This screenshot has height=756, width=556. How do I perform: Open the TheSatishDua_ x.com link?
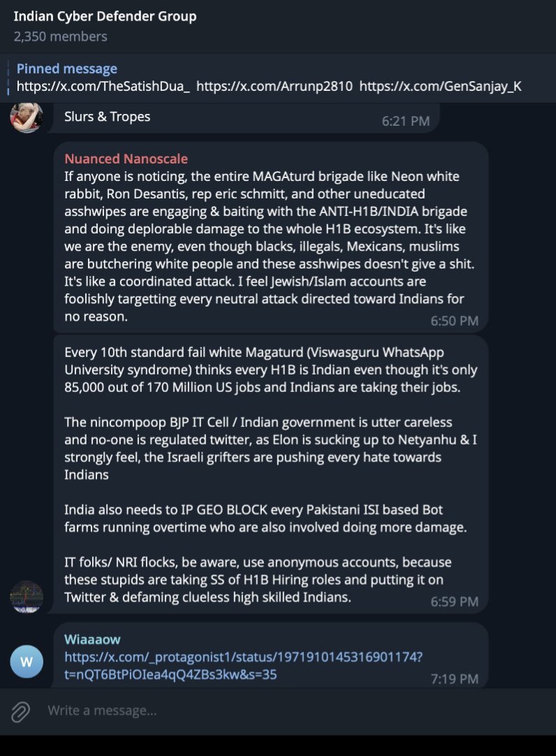pos(103,87)
